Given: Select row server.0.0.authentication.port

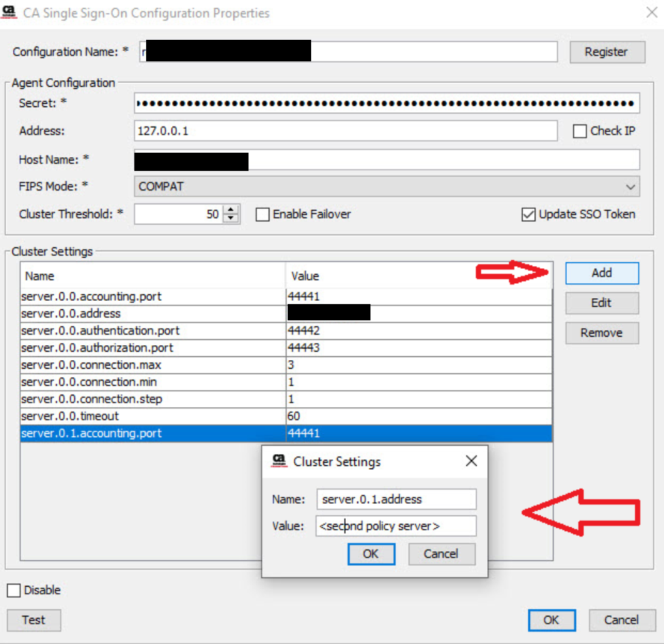Looking at the screenshot, I should 286,330.
